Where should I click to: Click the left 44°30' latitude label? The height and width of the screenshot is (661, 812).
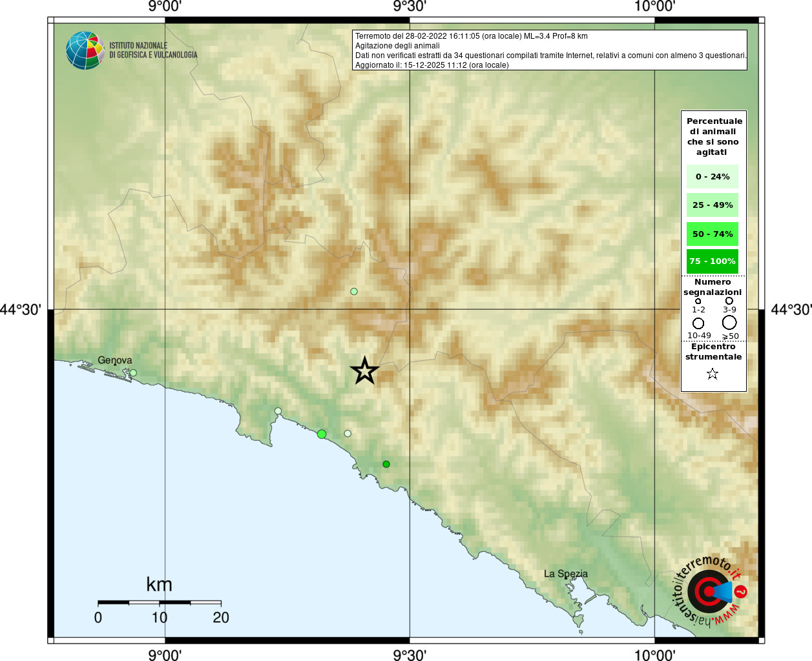coord(21,309)
